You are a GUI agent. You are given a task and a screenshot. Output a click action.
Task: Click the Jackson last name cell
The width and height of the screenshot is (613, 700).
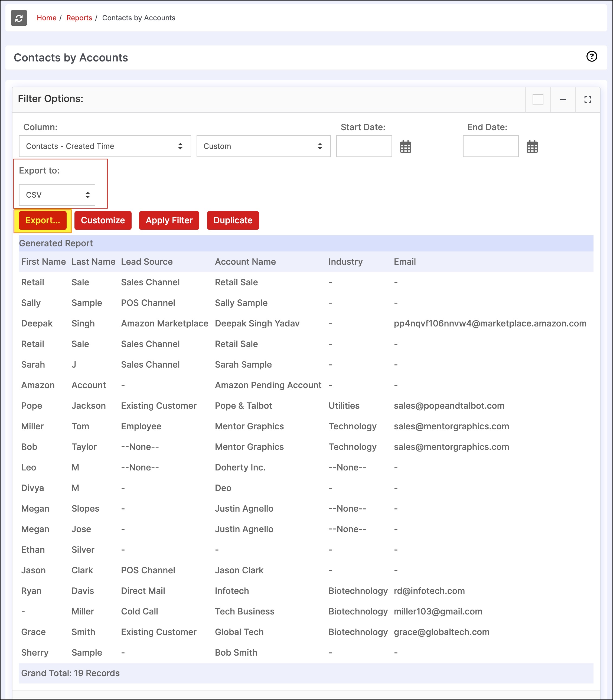click(x=89, y=405)
